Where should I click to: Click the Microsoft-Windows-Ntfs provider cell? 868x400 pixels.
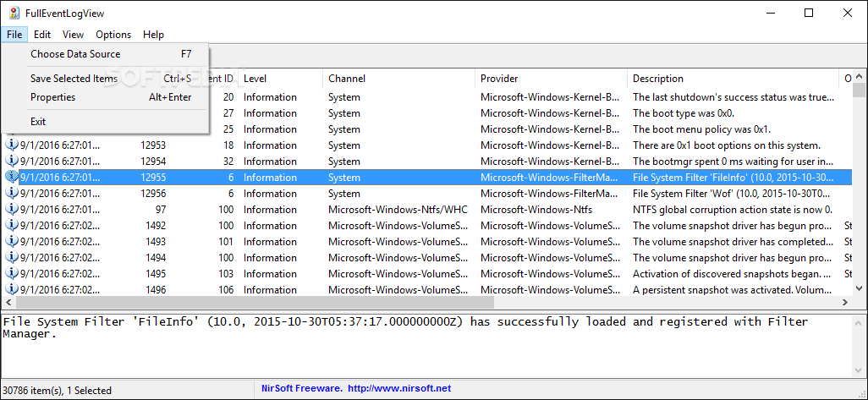pyautogui.click(x=536, y=210)
